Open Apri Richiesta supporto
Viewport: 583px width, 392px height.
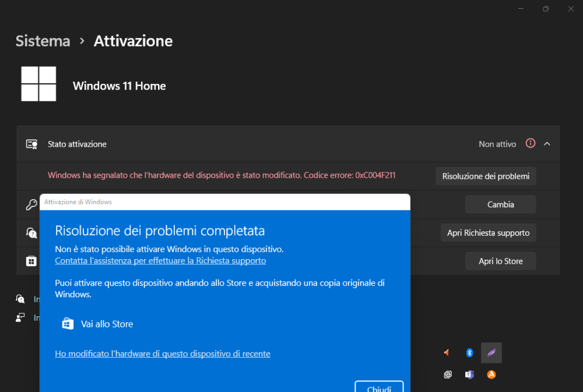coord(488,233)
